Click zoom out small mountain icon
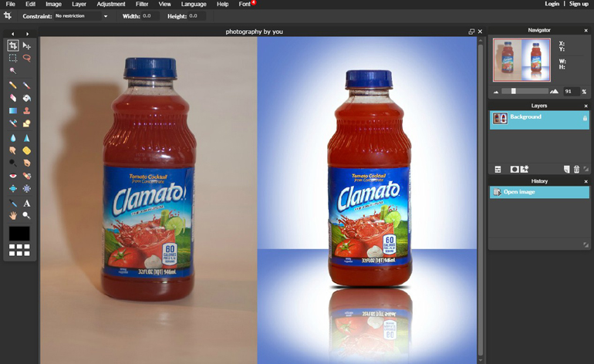 click(x=496, y=92)
